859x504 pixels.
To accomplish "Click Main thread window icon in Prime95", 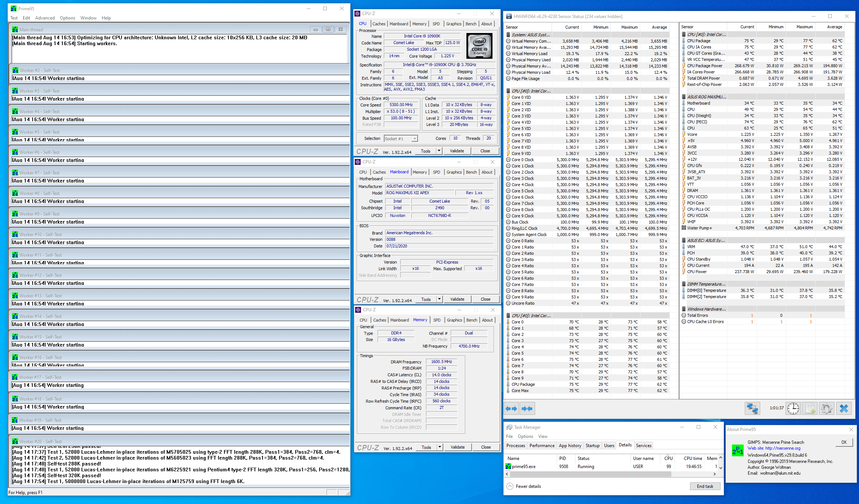I will (15, 29).
